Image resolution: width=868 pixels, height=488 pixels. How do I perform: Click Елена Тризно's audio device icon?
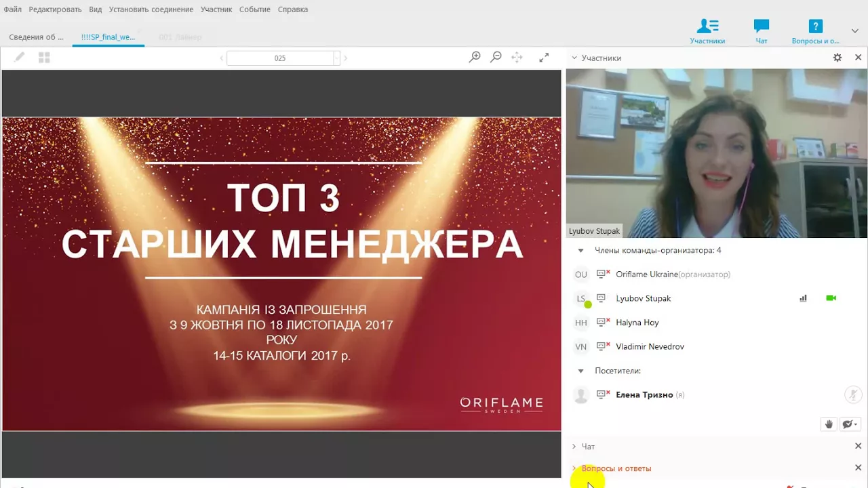tap(603, 394)
